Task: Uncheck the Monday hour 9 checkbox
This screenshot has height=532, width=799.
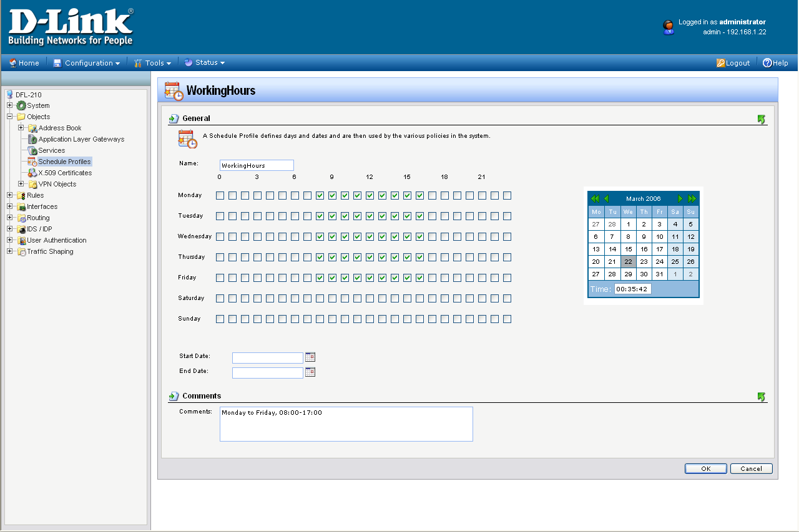Action: click(332, 196)
